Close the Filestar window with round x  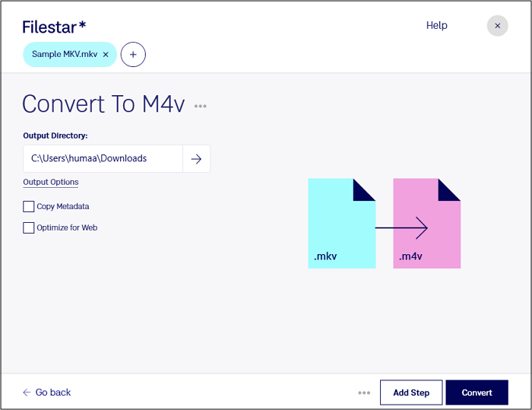(497, 26)
